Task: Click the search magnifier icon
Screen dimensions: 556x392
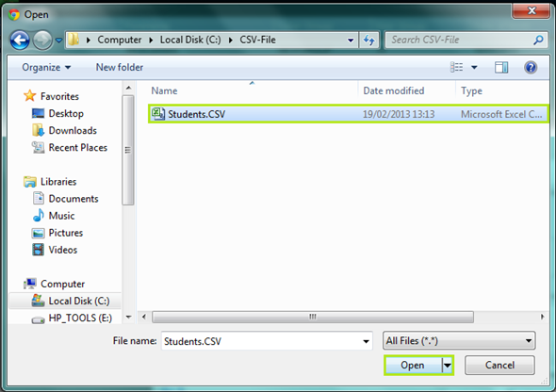Action: point(538,41)
